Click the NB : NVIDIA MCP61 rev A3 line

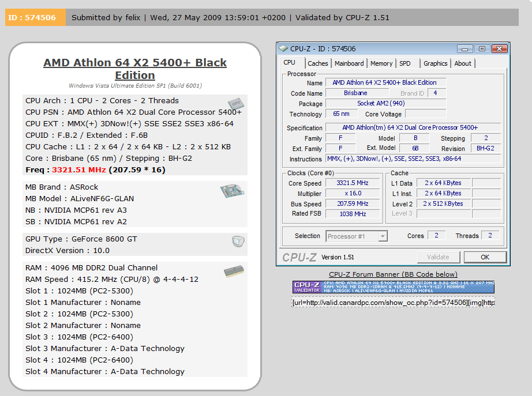(x=76, y=210)
